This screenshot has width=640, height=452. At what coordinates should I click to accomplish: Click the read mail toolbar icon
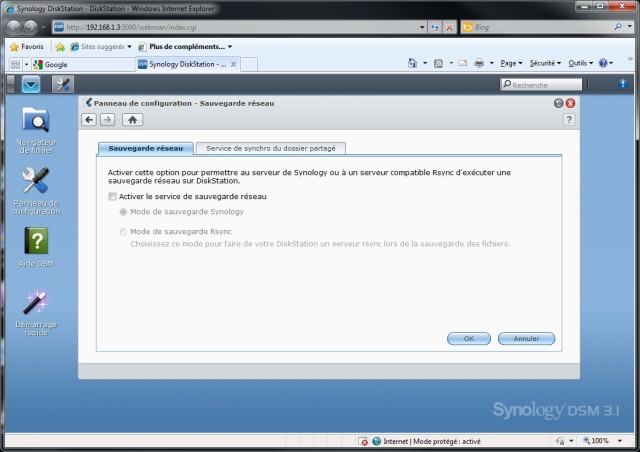tap(462, 63)
